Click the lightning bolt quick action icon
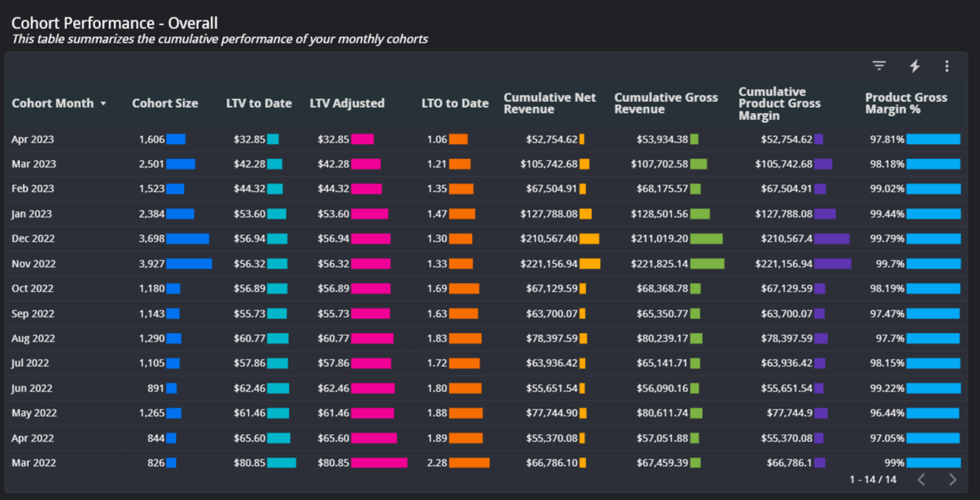This screenshot has height=500, width=980. point(915,66)
